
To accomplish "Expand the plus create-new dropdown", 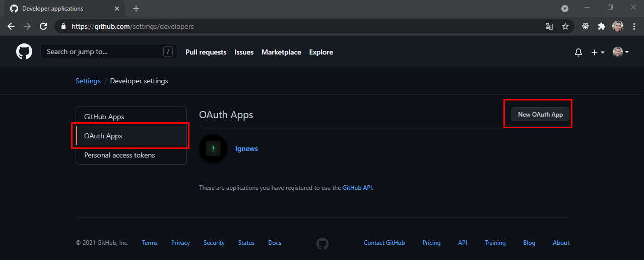I will tap(598, 52).
